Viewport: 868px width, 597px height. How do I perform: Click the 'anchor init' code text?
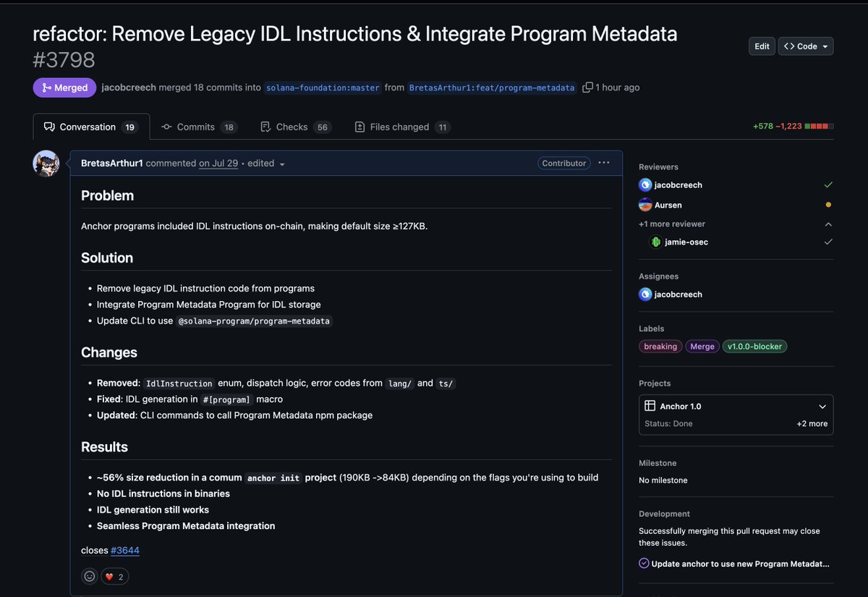(274, 478)
